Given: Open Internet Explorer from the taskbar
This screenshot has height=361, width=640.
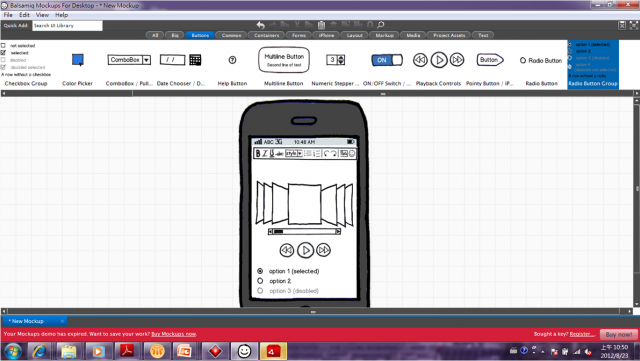Looking at the screenshot, I should (40, 351).
